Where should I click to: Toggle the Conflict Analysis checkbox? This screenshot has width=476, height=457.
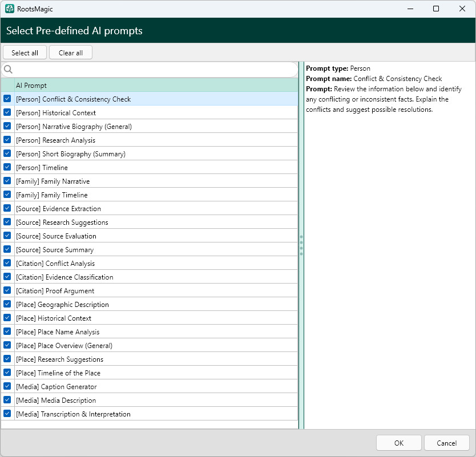7,263
